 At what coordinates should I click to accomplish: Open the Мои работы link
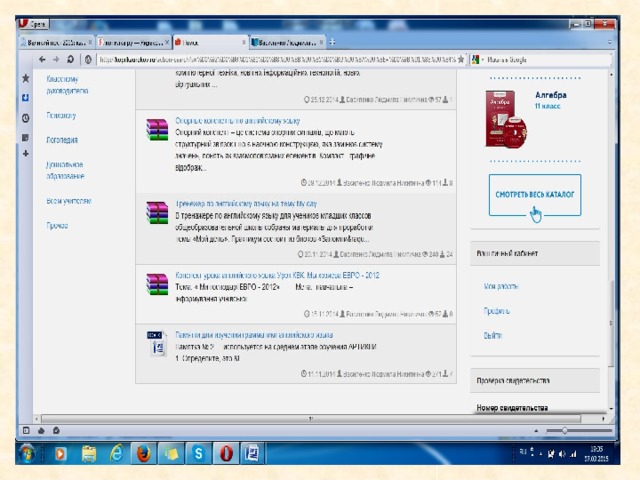pos(501,286)
